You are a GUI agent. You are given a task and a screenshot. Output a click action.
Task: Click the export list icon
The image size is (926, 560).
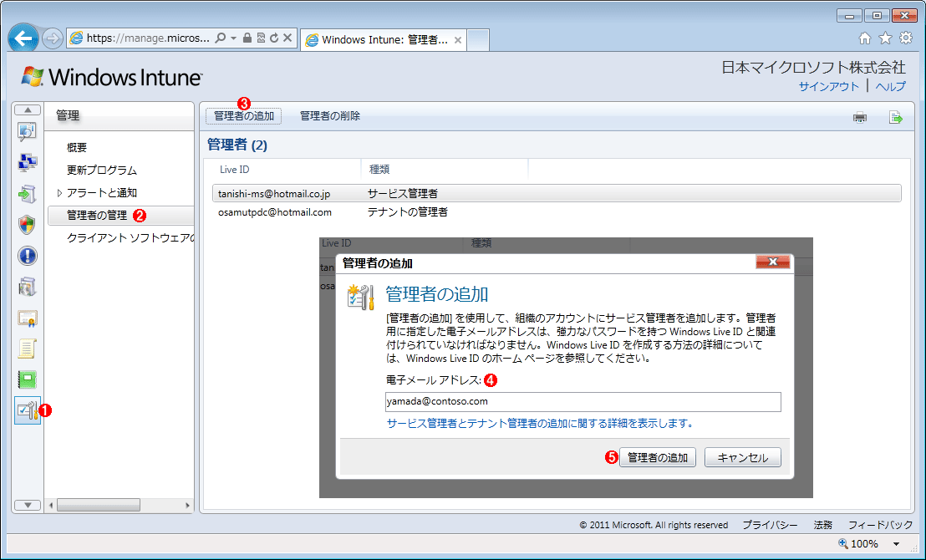click(896, 117)
